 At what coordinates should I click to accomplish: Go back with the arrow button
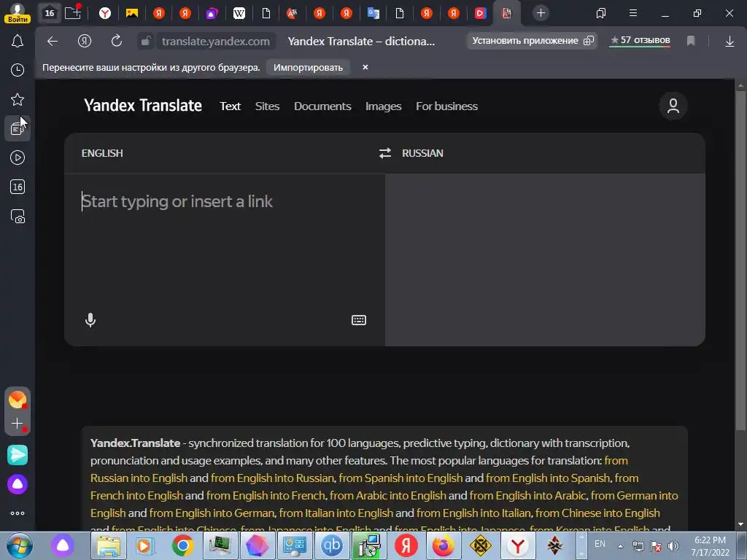(x=53, y=41)
